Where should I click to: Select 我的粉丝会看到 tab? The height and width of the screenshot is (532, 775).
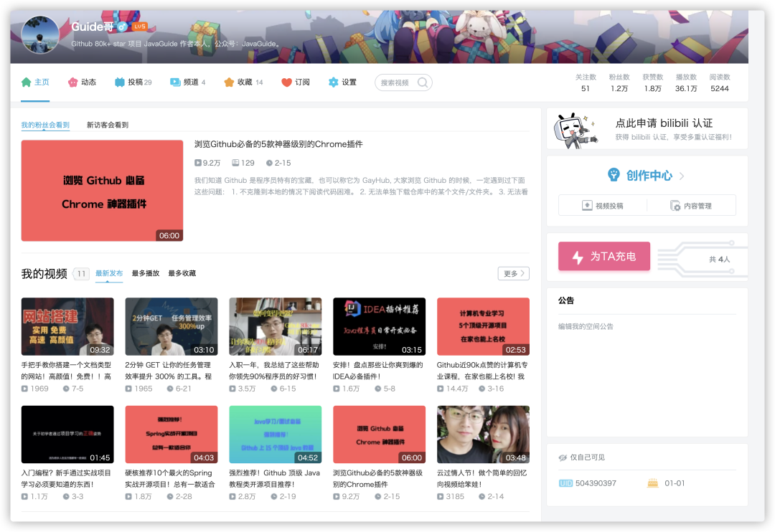point(45,125)
